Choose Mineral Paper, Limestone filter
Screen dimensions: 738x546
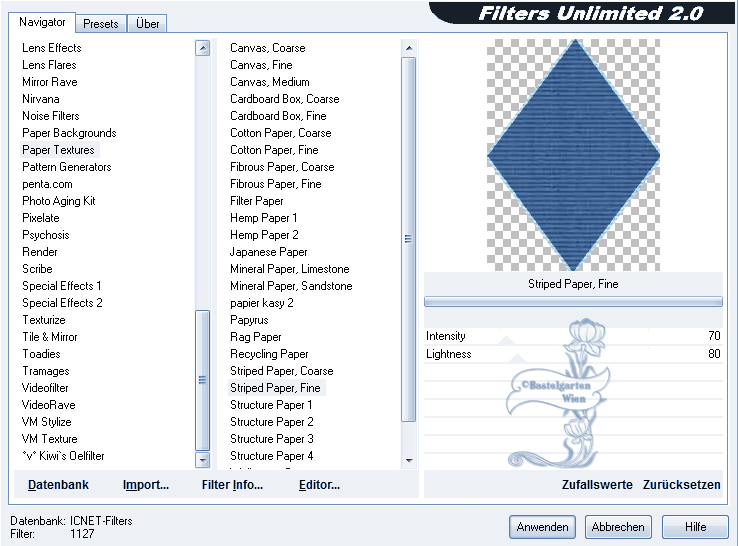(290, 269)
